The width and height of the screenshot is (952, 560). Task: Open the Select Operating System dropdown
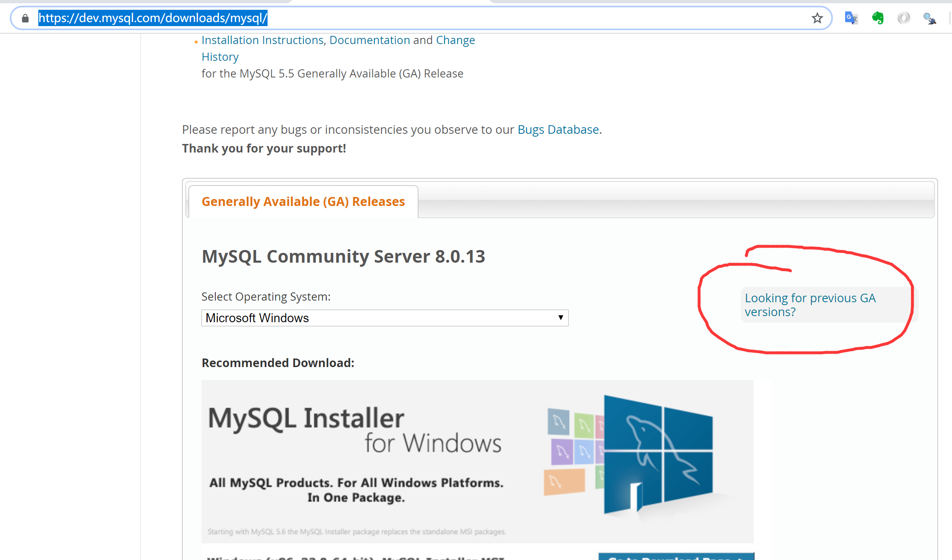click(x=385, y=318)
